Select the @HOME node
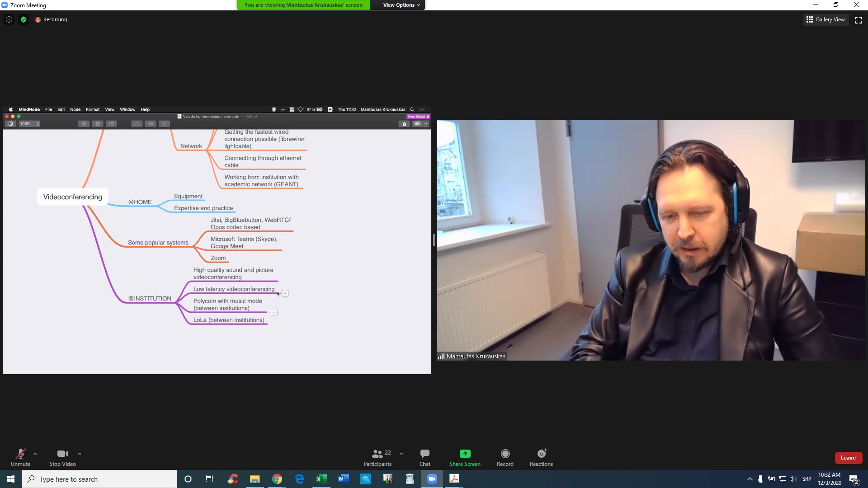Image resolution: width=868 pixels, height=488 pixels. tap(140, 202)
